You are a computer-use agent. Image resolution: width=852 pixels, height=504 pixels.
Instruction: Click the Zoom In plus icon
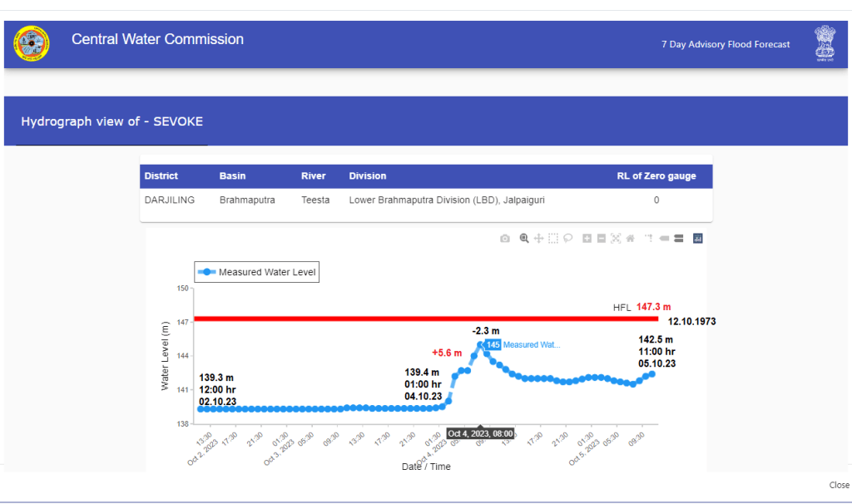pyautogui.click(x=587, y=239)
